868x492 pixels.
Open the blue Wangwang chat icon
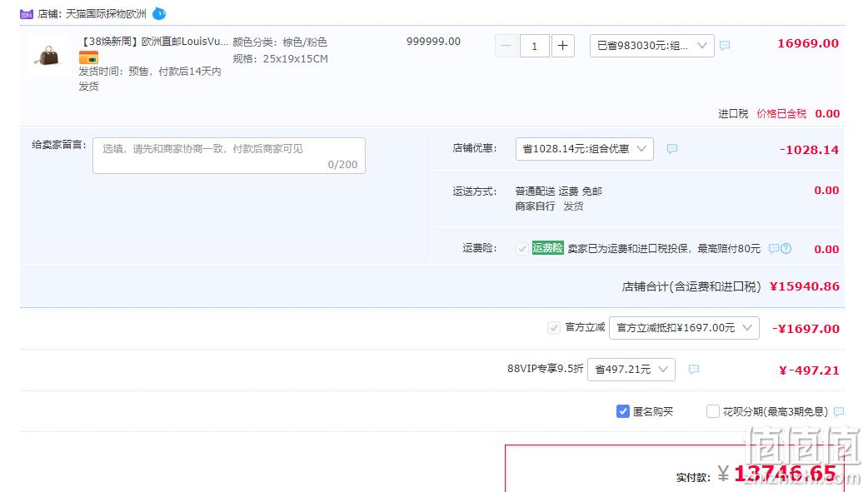159,13
